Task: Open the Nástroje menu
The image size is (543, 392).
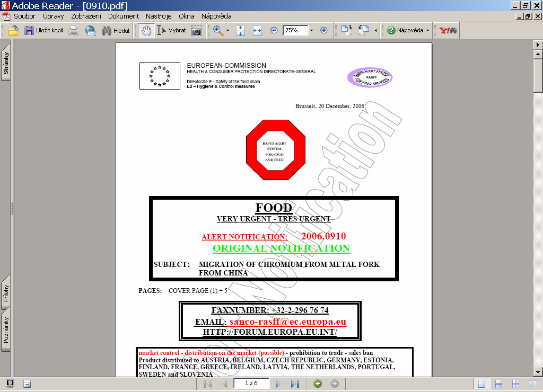Action: [x=159, y=16]
